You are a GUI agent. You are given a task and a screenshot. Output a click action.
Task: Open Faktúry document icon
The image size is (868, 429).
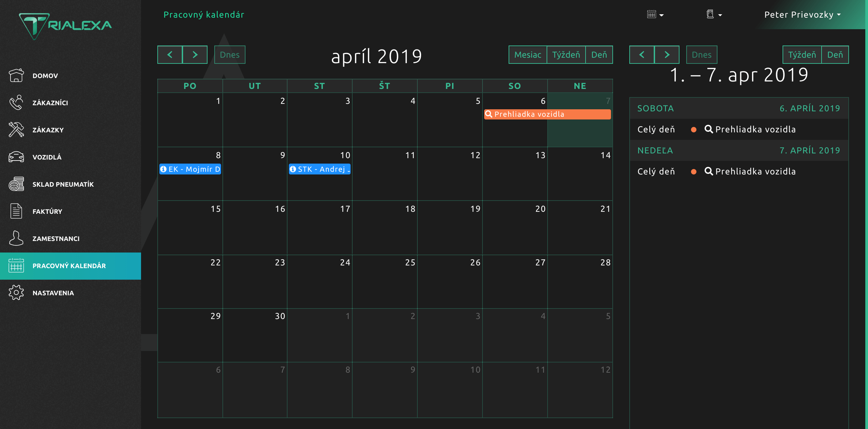coord(16,211)
